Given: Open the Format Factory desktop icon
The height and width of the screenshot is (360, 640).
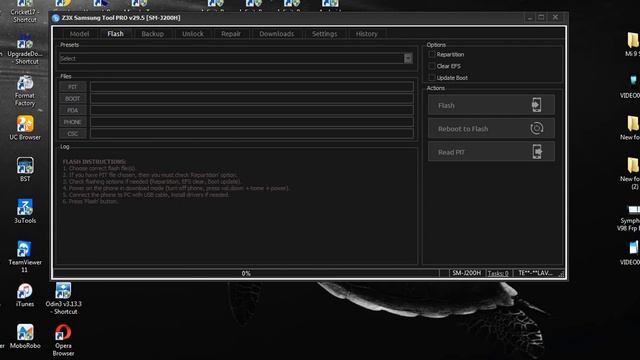Looking at the screenshot, I should (25, 91).
